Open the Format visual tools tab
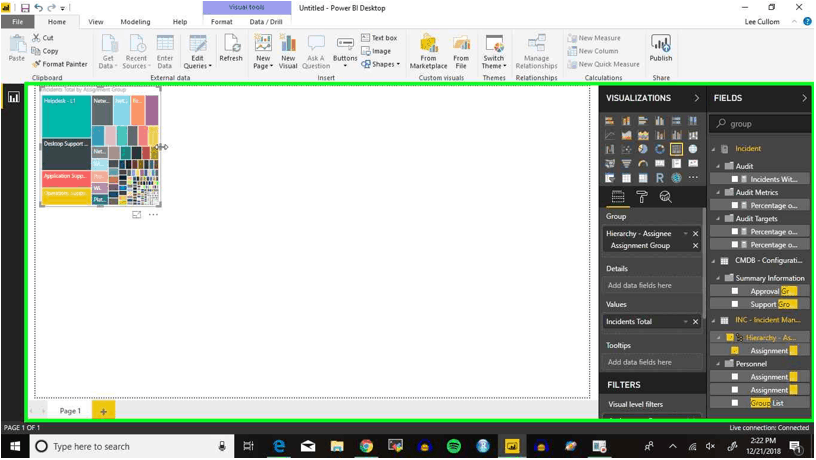The image size is (816, 460). (x=222, y=22)
